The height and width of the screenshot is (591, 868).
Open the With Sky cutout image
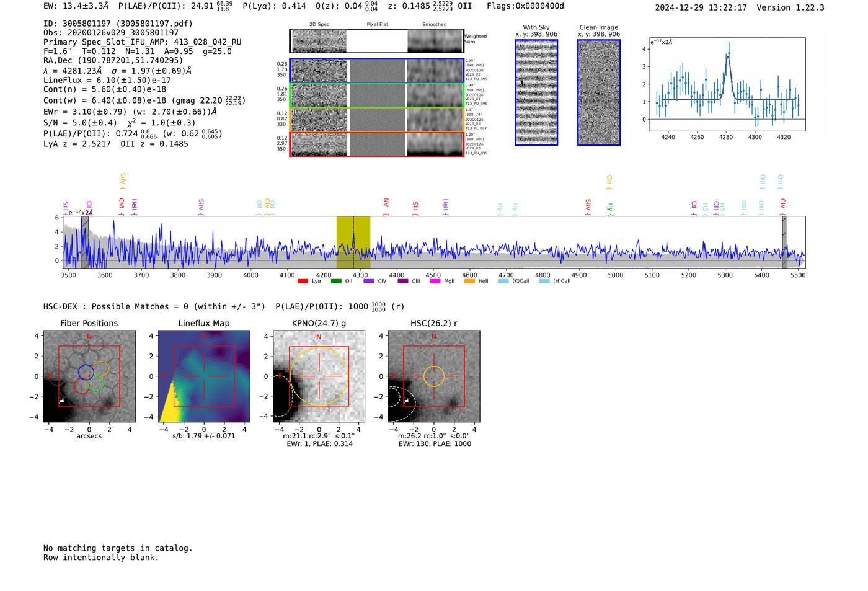536,92
